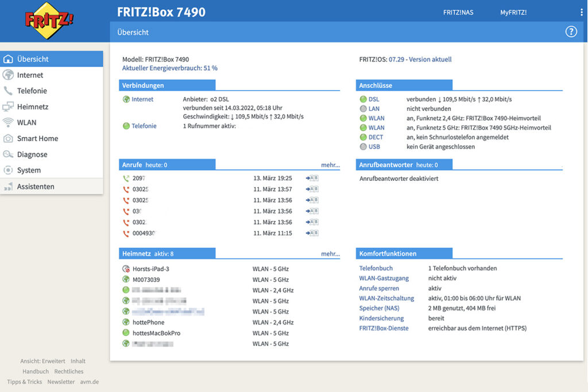Open the avm.de footer link
Screen dimensions: 588x392
tap(90, 382)
